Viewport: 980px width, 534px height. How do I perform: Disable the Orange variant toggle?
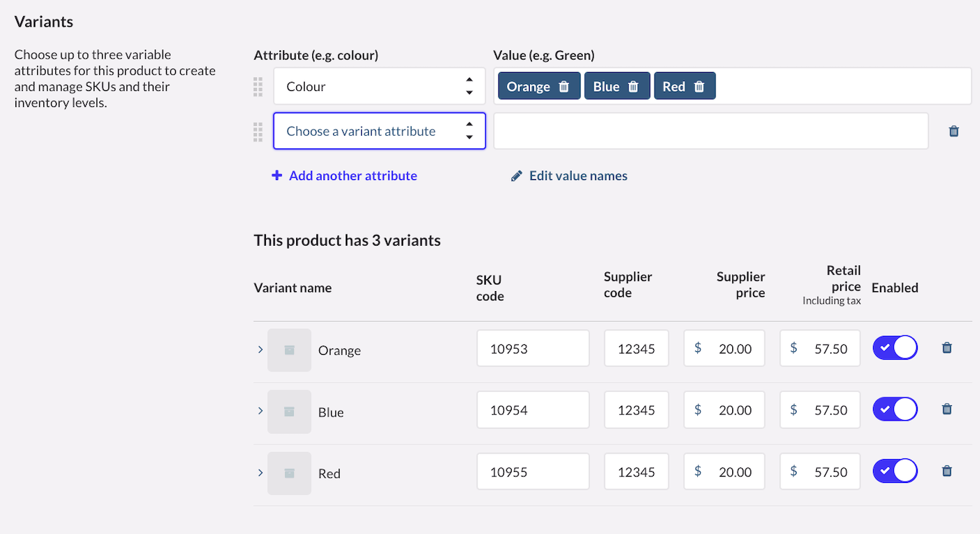coord(895,348)
